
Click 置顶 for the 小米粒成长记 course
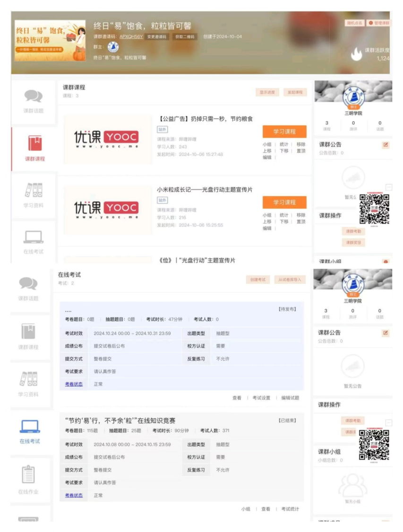click(x=301, y=222)
